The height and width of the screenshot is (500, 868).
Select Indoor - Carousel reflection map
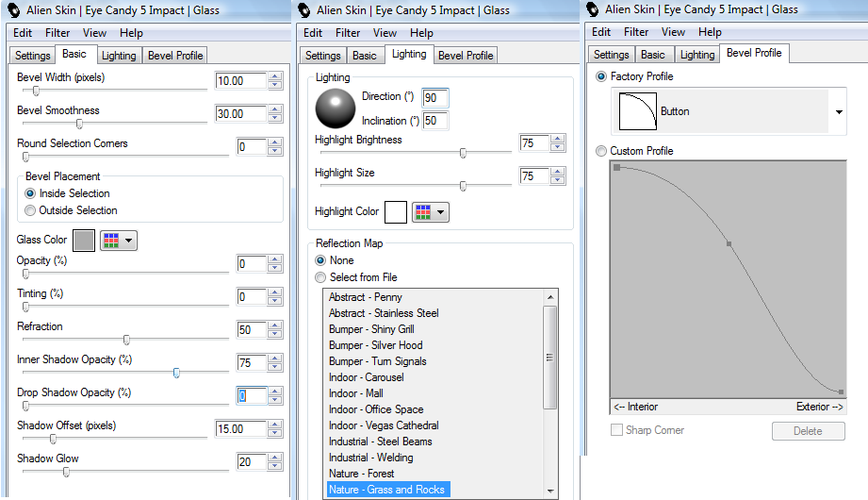click(367, 377)
